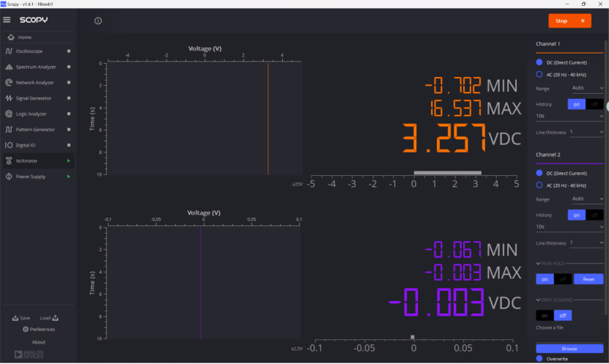Start Logic Analyzer with its run square
This screenshot has width=609, height=364.
point(69,114)
